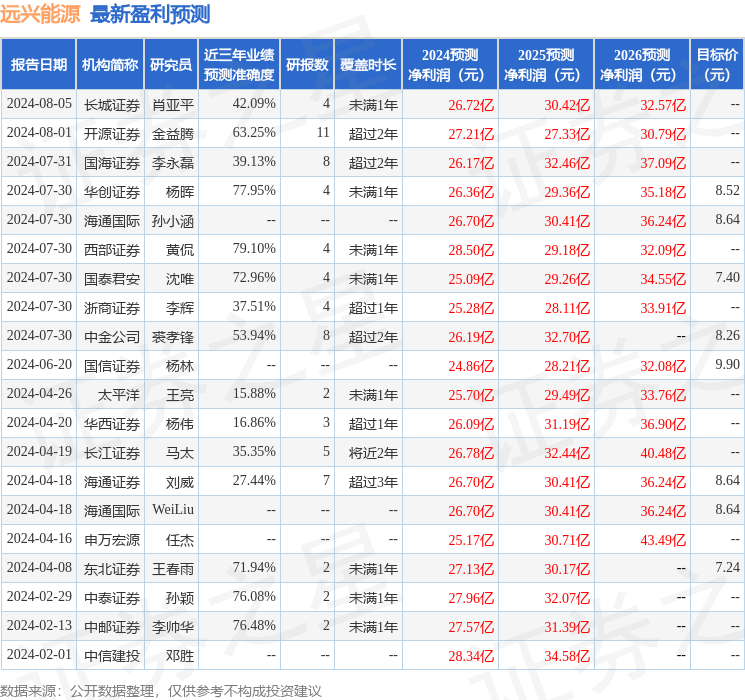
Task: Click analyst name 孙小涵
Action: pyautogui.click(x=173, y=221)
